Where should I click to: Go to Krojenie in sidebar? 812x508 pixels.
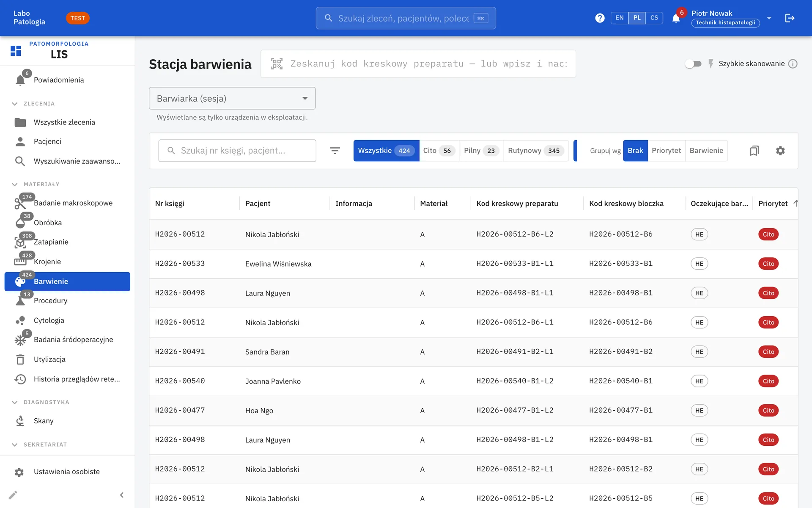point(67,262)
